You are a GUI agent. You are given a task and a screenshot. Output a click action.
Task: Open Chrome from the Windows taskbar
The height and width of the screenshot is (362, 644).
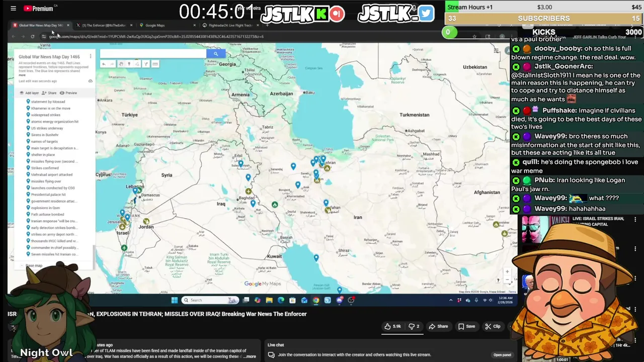click(x=316, y=300)
